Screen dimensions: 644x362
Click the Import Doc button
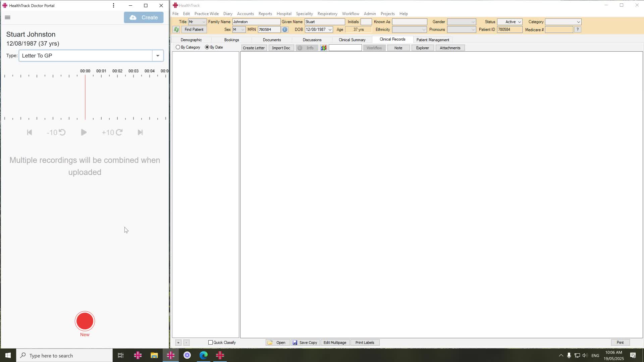[x=281, y=48]
